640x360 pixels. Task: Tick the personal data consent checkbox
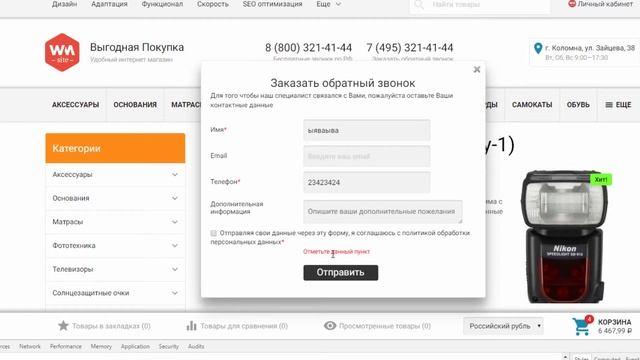click(x=213, y=233)
